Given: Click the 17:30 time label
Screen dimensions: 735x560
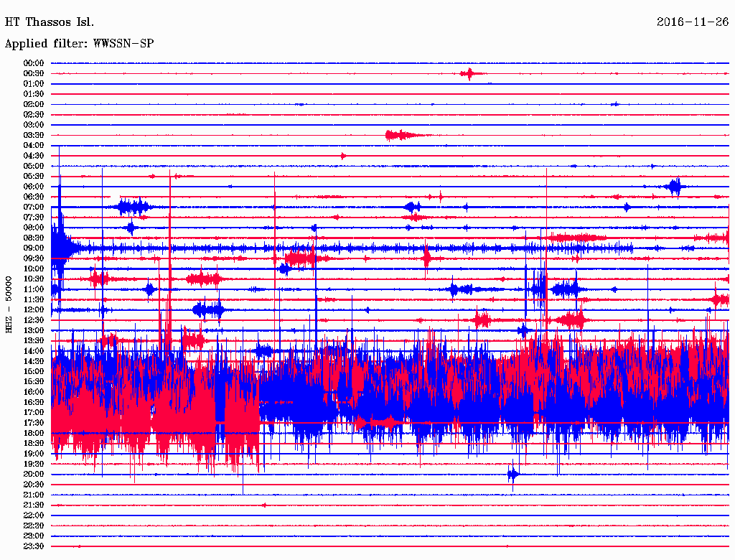Looking at the screenshot, I should 34,423.
